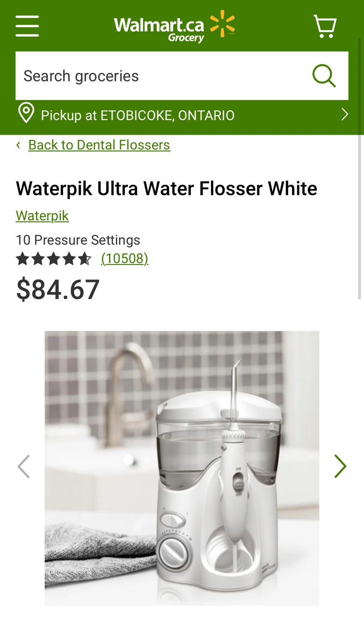
Task: Open the shopping cart
Action: coord(325,26)
